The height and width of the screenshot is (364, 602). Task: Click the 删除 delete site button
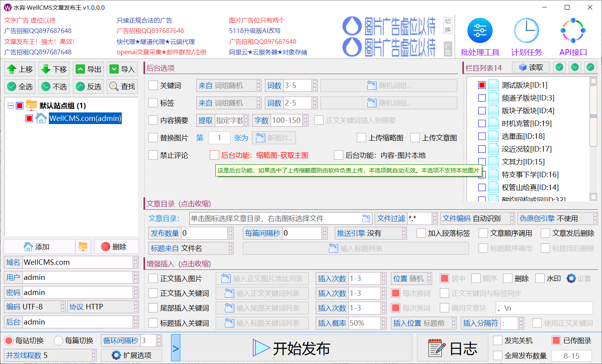(x=116, y=247)
